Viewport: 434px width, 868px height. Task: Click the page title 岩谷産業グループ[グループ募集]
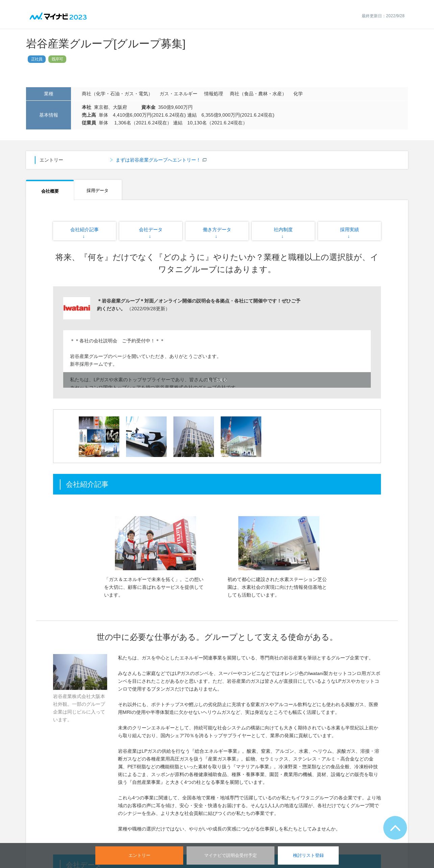click(x=106, y=44)
